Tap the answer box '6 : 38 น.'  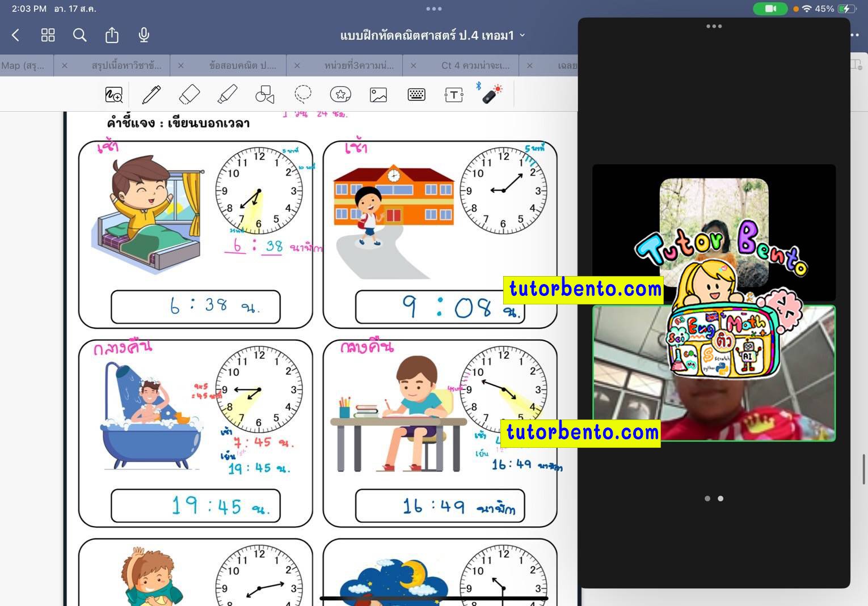(x=196, y=307)
